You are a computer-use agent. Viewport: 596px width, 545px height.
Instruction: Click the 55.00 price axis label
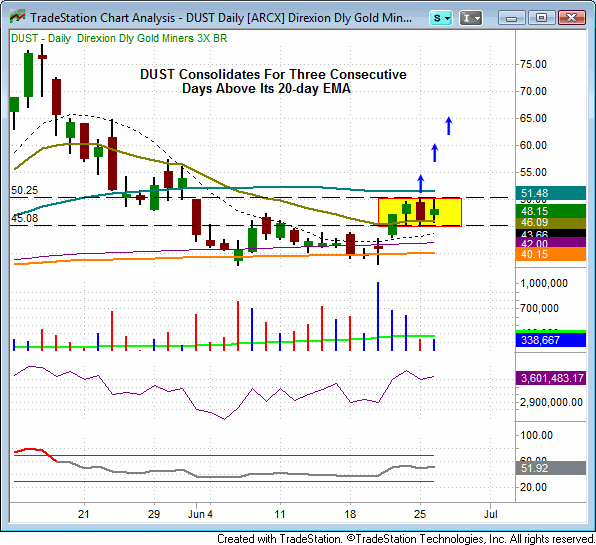(533, 172)
